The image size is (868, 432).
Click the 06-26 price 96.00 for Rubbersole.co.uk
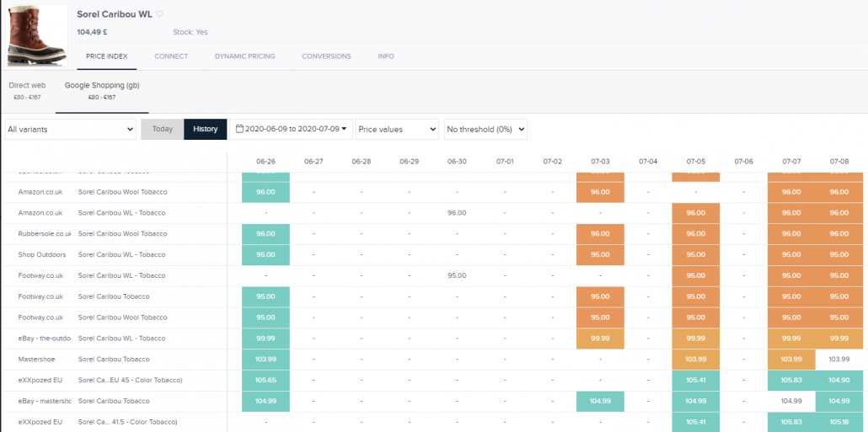[265, 234]
